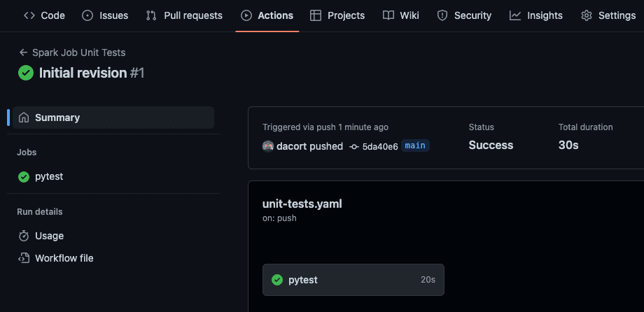Click the back arrow beside Spark Job Unit Tests
Image resolution: width=644 pixels, height=312 pixels.
tap(23, 52)
